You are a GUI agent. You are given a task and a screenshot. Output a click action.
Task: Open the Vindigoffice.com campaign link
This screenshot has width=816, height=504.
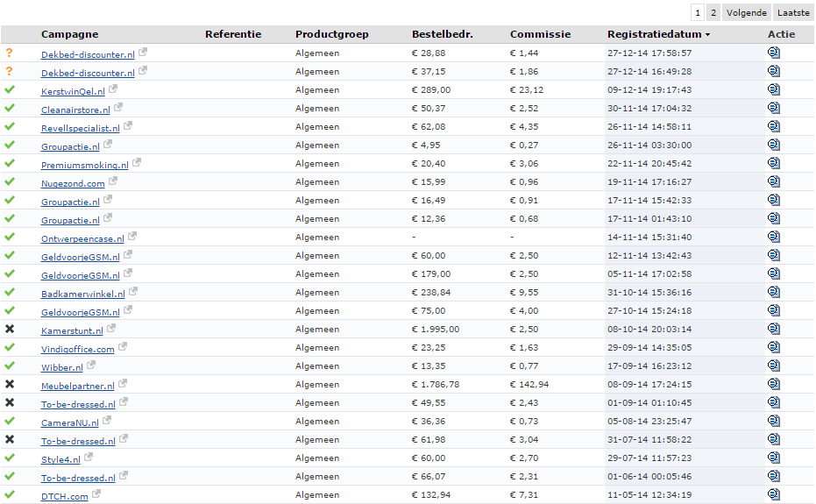coord(77,349)
